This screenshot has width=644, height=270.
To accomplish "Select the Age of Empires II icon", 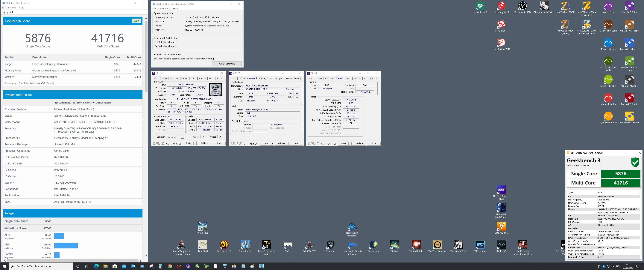I will point(181,248).
